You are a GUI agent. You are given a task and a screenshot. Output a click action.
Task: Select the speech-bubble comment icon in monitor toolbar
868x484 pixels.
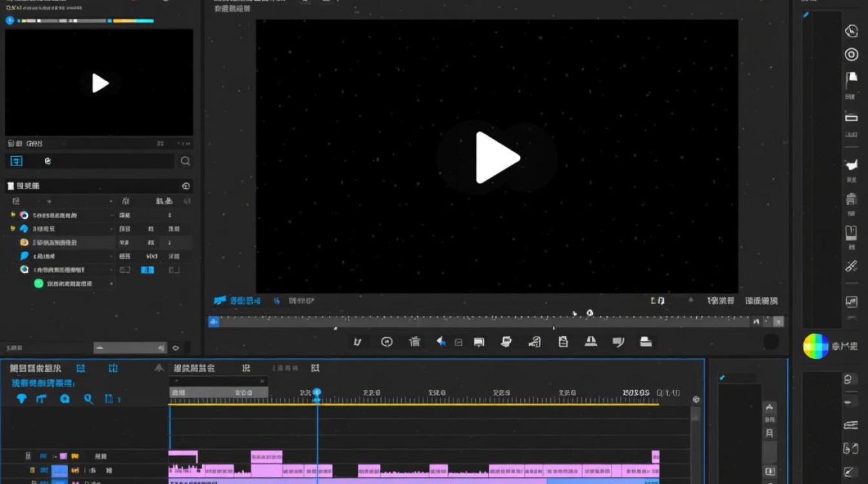[618, 342]
